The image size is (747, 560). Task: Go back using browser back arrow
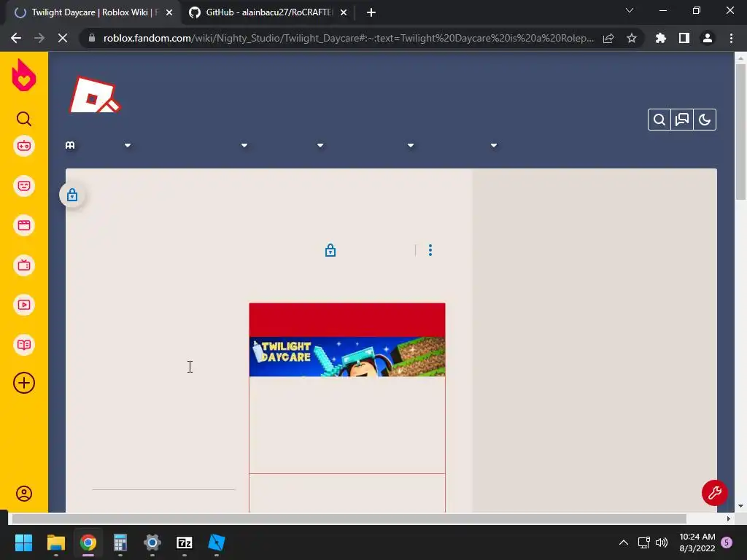tap(16, 38)
